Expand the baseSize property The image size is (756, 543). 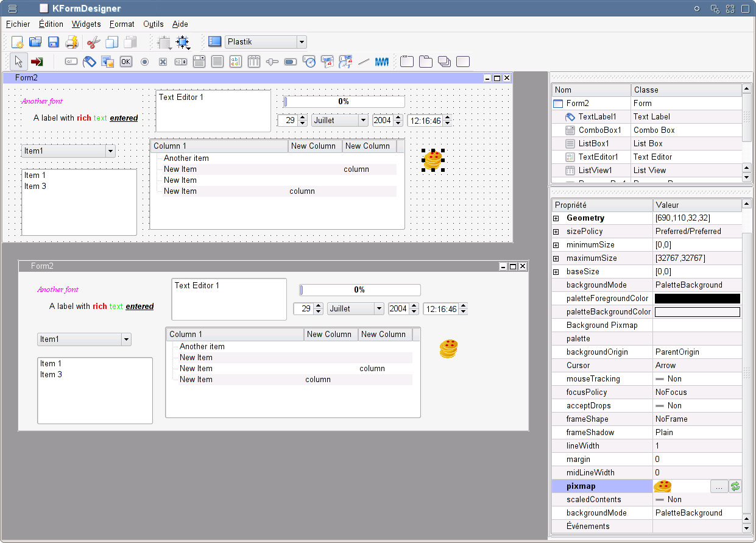556,271
